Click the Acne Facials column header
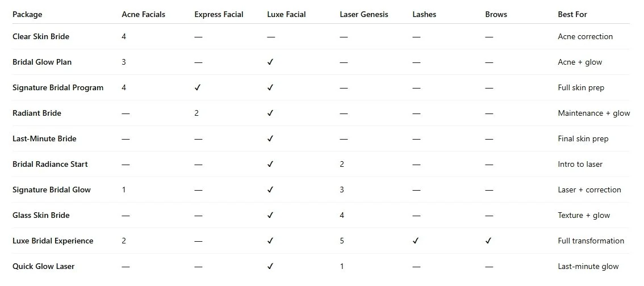The height and width of the screenshot is (286, 644). [143, 14]
